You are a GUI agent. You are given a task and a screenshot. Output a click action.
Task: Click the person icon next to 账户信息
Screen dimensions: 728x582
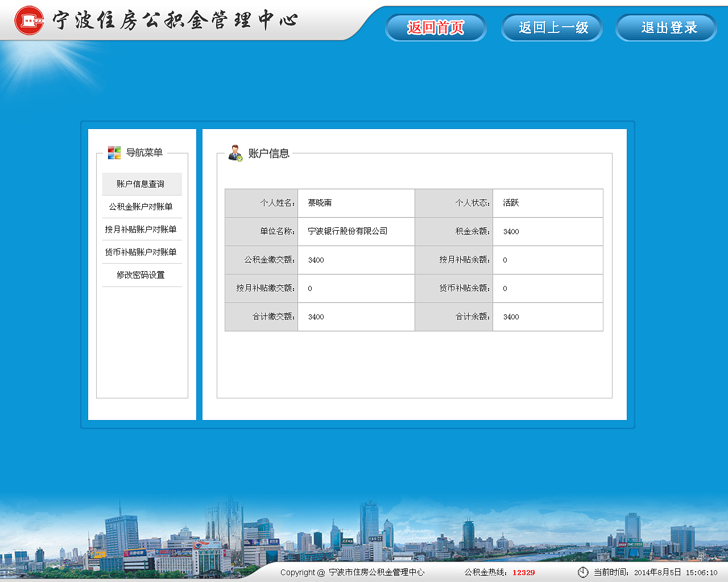(x=237, y=152)
